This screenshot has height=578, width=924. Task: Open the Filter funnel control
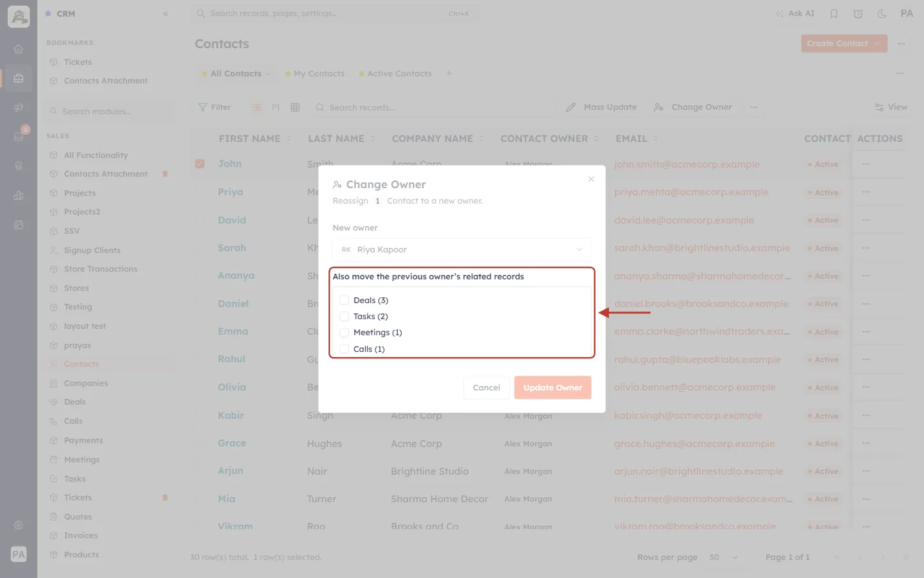214,107
